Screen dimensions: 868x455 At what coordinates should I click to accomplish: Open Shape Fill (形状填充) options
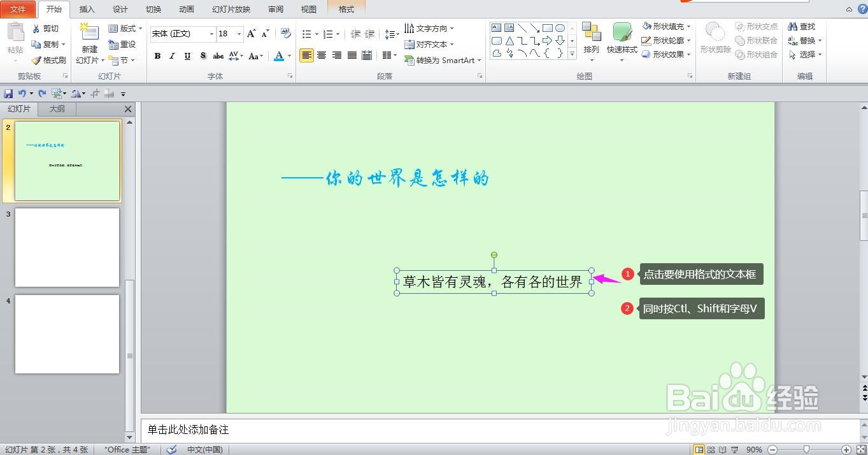coord(666,26)
